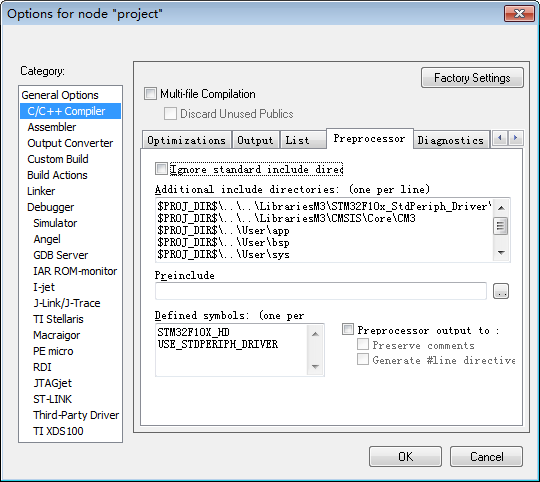Select IAR ROM-monitor entry
This screenshot has width=540, height=482.
[x=75, y=271]
